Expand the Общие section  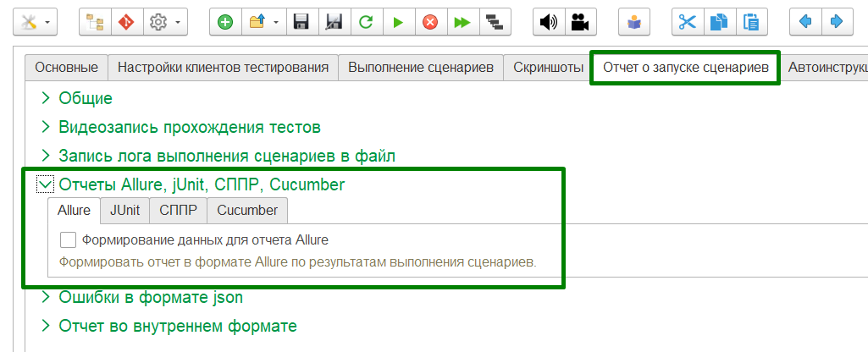point(46,98)
